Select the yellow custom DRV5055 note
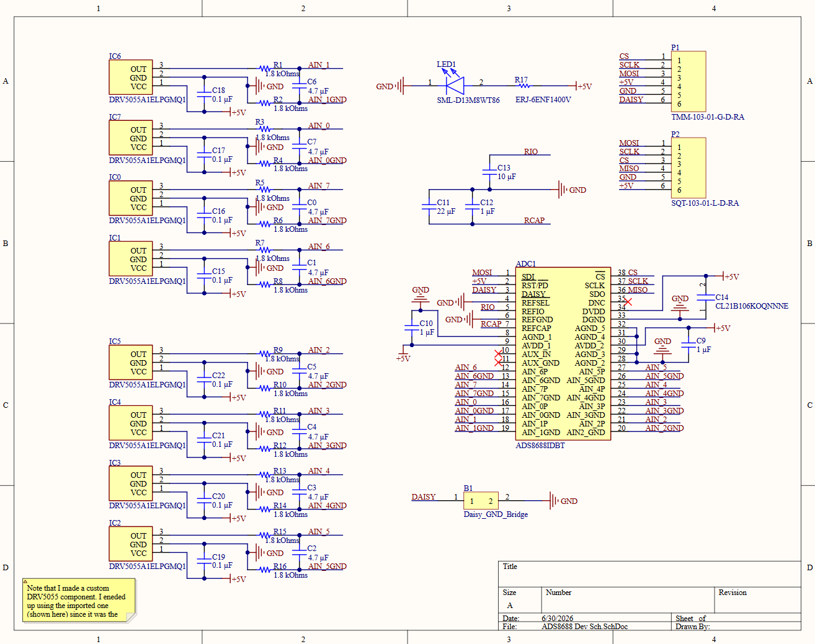 [x=79, y=601]
